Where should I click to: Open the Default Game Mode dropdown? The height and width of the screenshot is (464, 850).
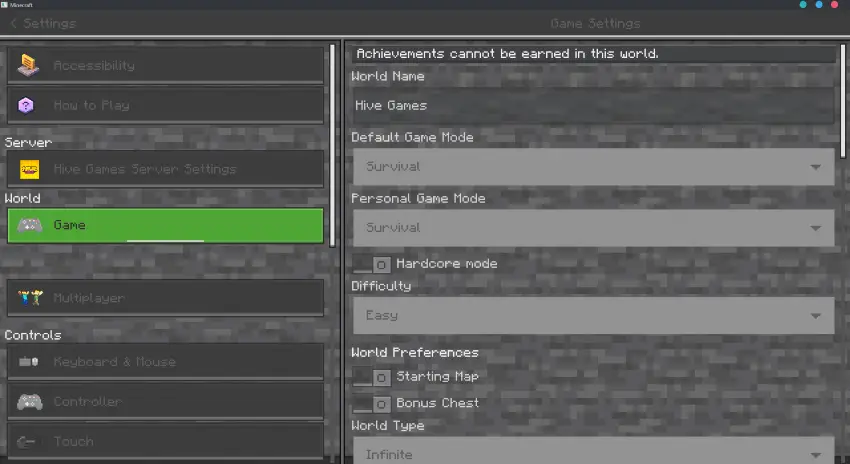click(593, 167)
